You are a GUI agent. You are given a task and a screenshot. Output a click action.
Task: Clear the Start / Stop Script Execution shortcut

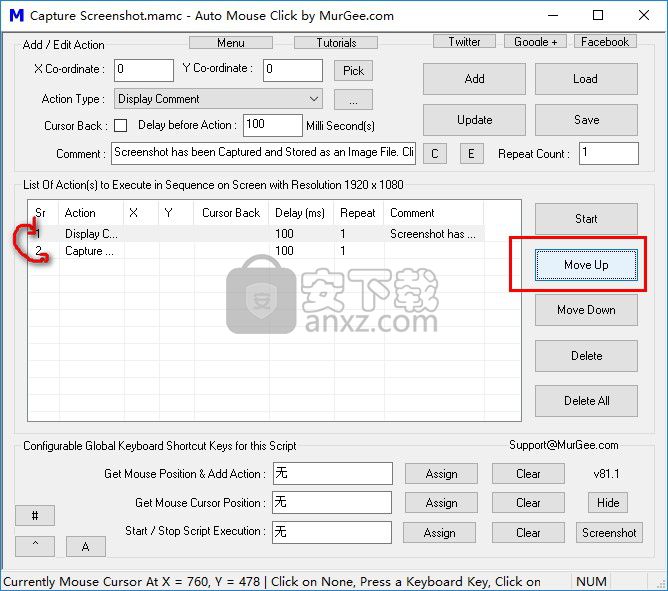click(528, 533)
